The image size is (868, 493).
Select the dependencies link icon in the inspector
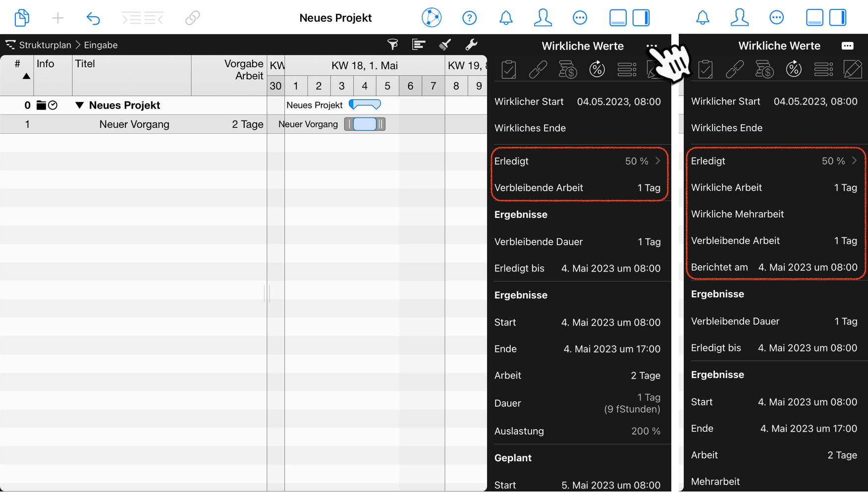[x=539, y=69]
